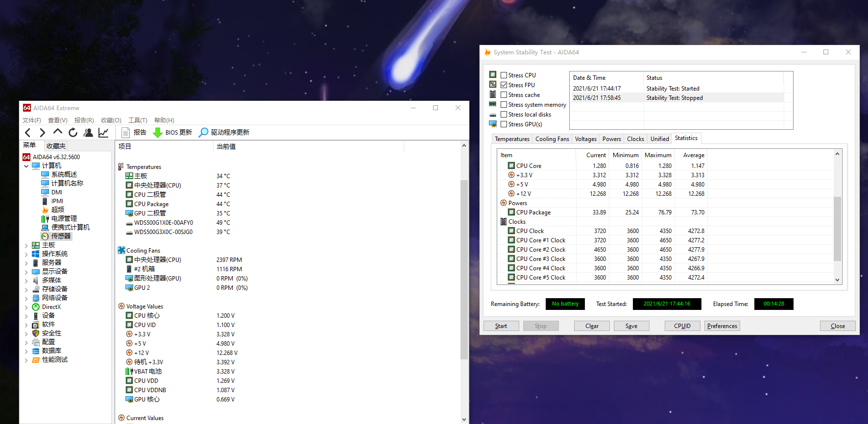Select the 系统概述 system summary item

point(64,174)
